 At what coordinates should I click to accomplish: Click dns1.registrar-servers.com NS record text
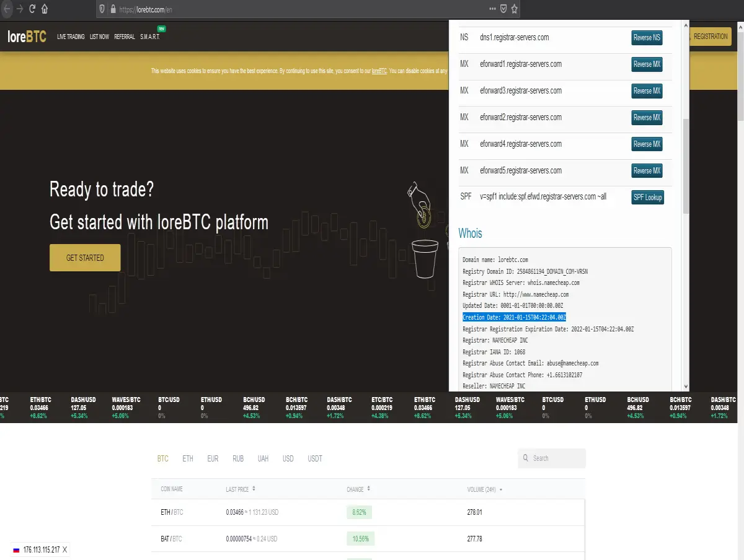tap(514, 38)
